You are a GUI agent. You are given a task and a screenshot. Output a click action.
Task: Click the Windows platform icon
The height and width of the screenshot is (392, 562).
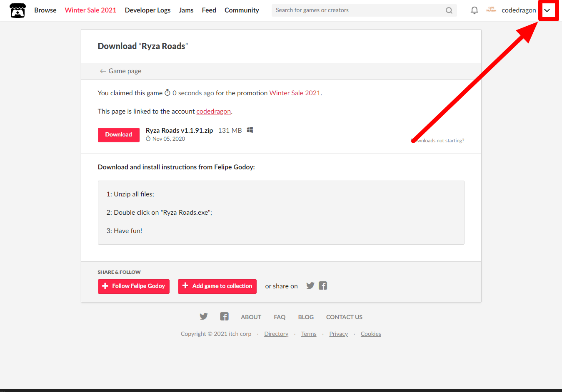[x=250, y=130]
